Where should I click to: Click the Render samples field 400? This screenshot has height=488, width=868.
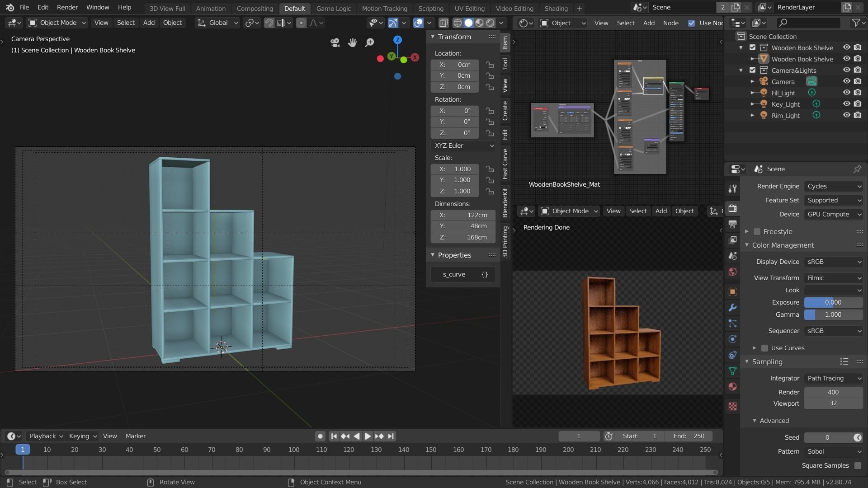(833, 392)
